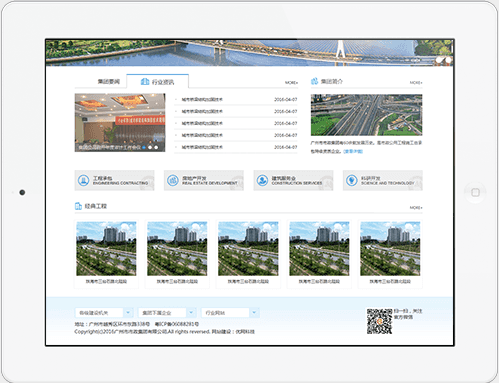Open MORE link in the 集团简介 section
This screenshot has width=499, height=383.
coord(416,83)
